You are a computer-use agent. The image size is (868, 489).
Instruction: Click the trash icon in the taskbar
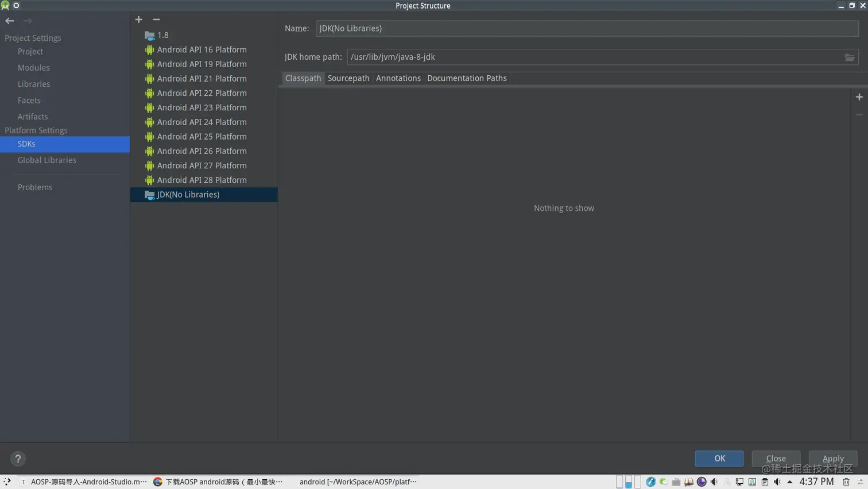846,482
